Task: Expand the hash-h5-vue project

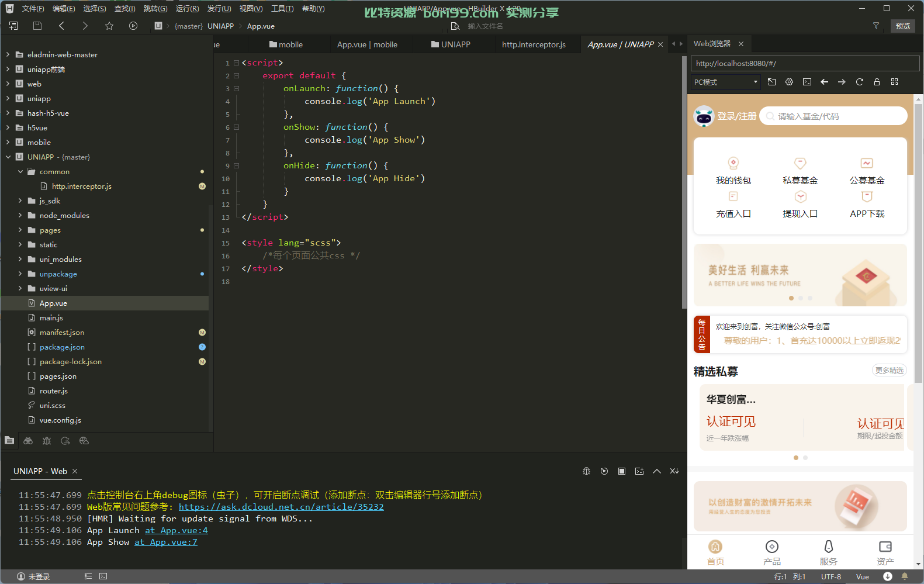Action: (x=8, y=113)
